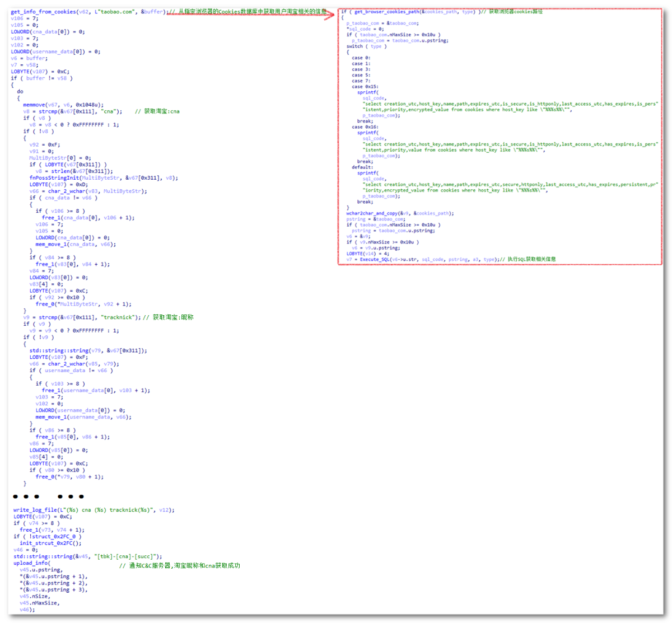Click the 'switch ( type )' statement

(366, 46)
